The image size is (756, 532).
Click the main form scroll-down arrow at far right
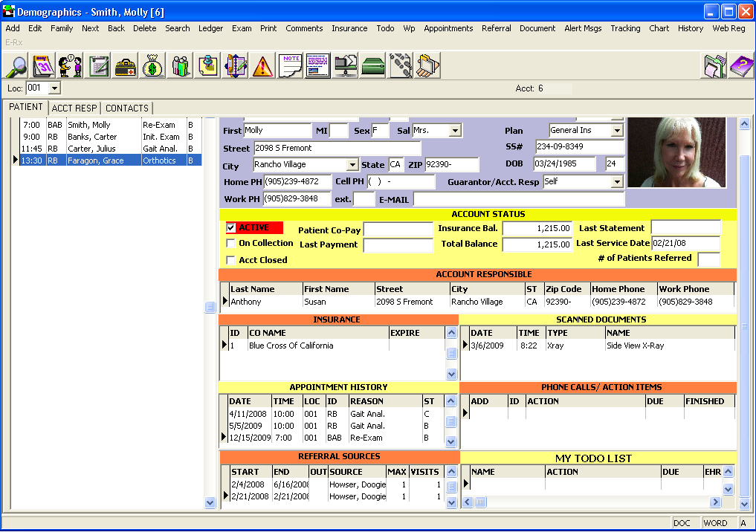[744, 504]
